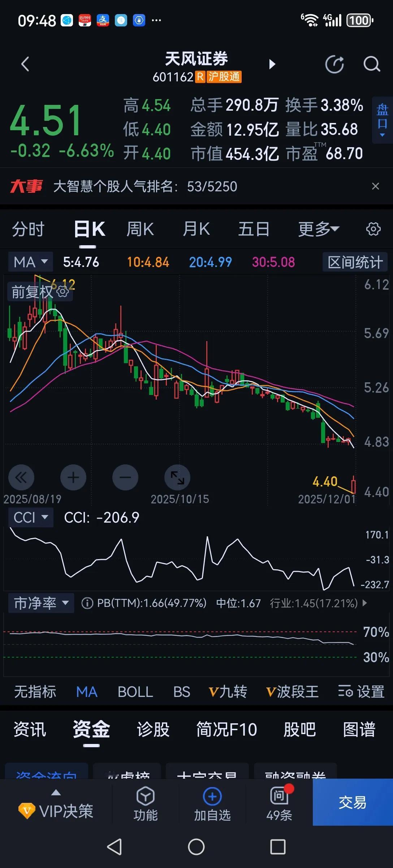Refresh quote with the circular arrow icon
The width and height of the screenshot is (393, 868).
point(334,64)
